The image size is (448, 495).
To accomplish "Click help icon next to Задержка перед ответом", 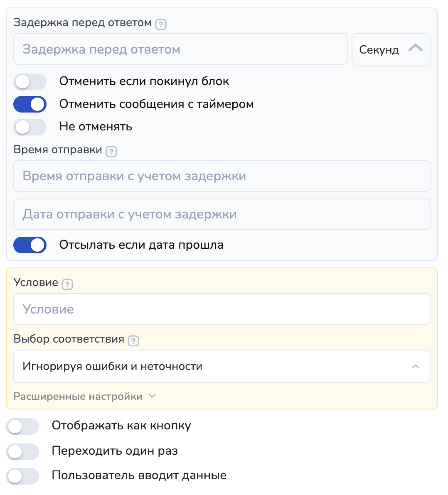I will click(x=161, y=25).
